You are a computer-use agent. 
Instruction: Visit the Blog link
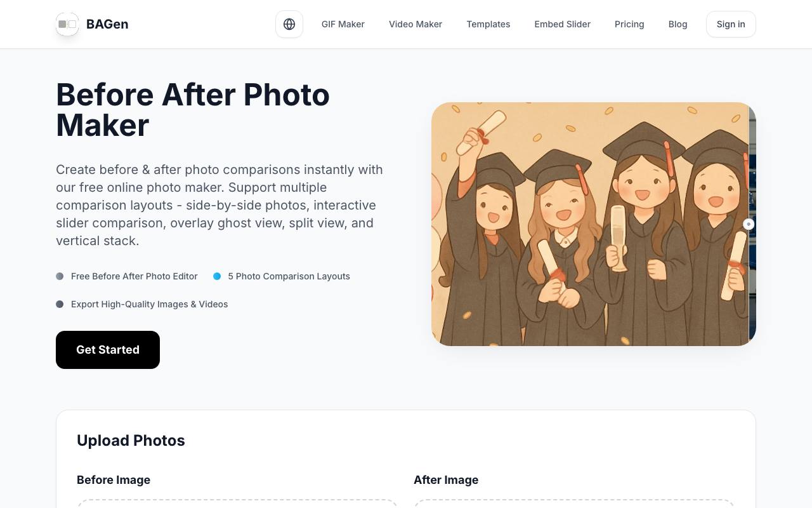tap(678, 24)
